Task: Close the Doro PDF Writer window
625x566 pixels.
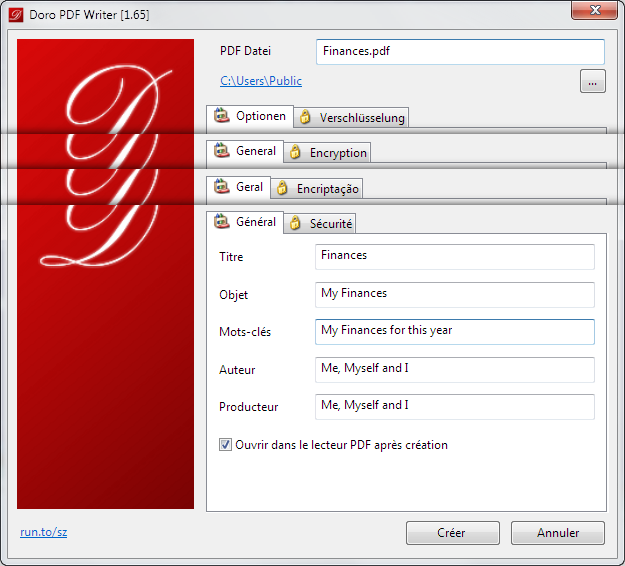Action: tap(595, 10)
